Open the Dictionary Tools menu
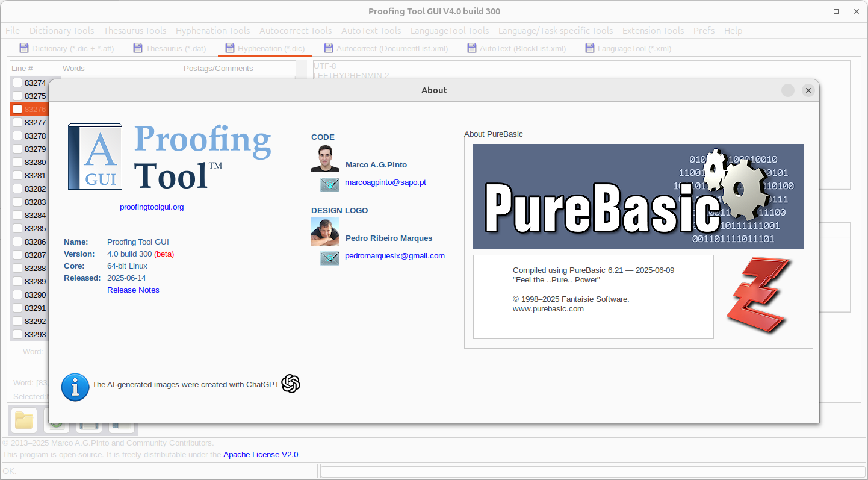 61,31
